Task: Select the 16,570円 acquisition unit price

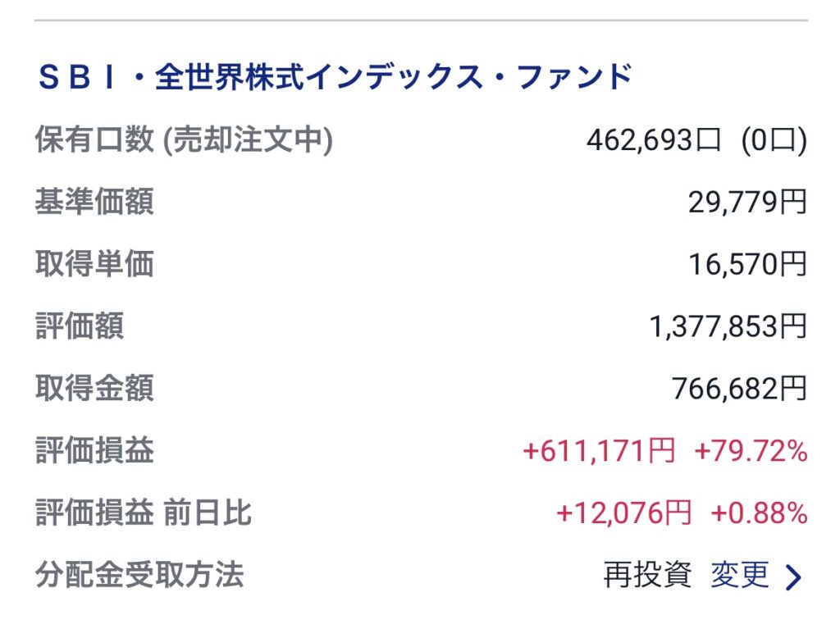Action: (747, 264)
